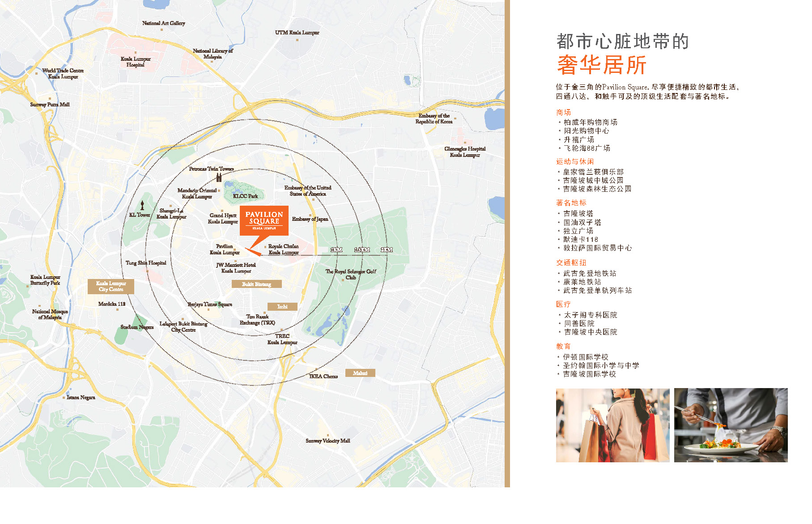Click the 运动与休闲 category heading
812x524 pixels.
pos(575,162)
